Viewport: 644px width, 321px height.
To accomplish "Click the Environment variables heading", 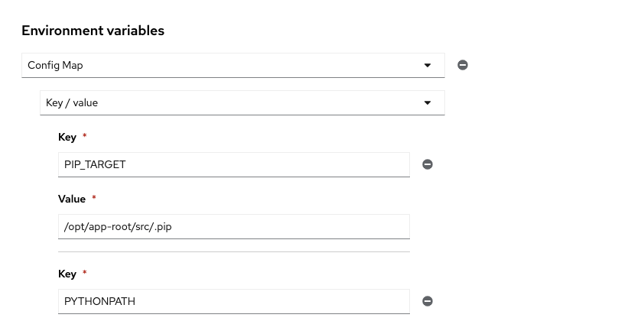I will tap(93, 31).
